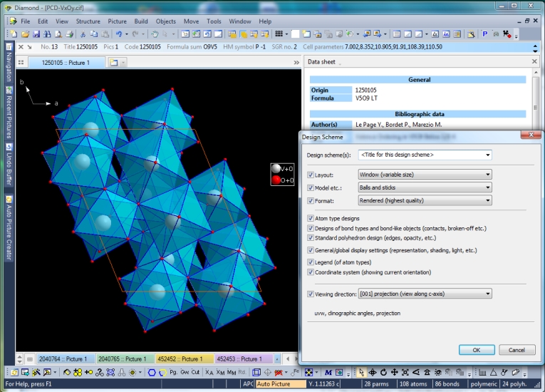Click the Undo arrow icon

pyautogui.click(x=119, y=34)
